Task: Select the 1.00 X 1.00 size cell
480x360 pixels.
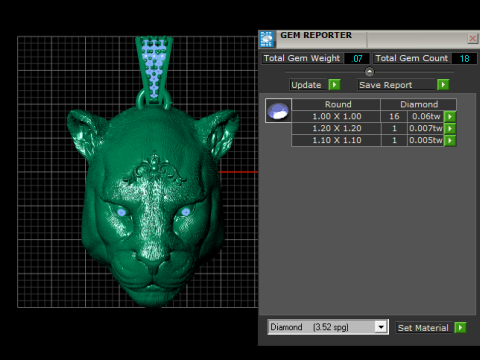Action: click(x=336, y=116)
